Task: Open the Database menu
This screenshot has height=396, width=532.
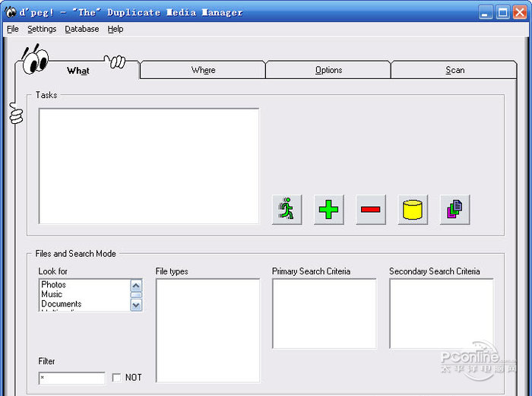Action: pyautogui.click(x=82, y=29)
